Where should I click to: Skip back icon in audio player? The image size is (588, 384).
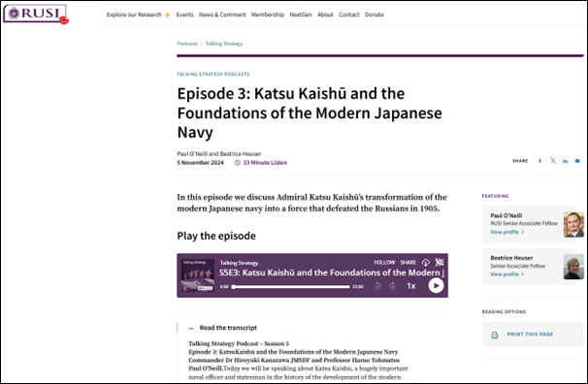click(x=377, y=286)
